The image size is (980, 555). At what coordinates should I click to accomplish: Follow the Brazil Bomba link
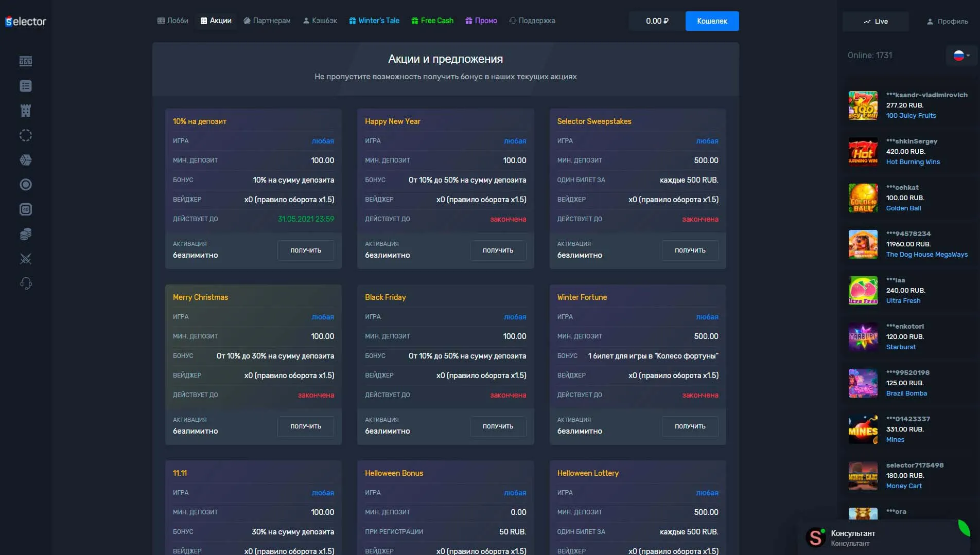click(906, 393)
